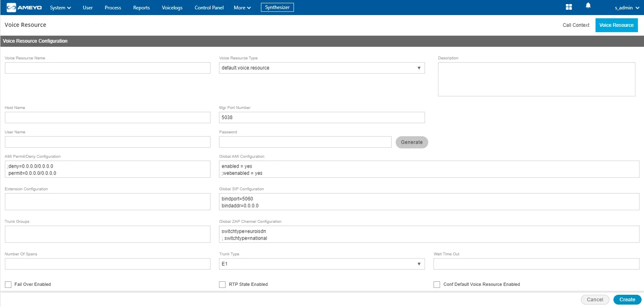The image size is (644, 307).
Task: Expand the System menu dropdown
Action: (60, 8)
